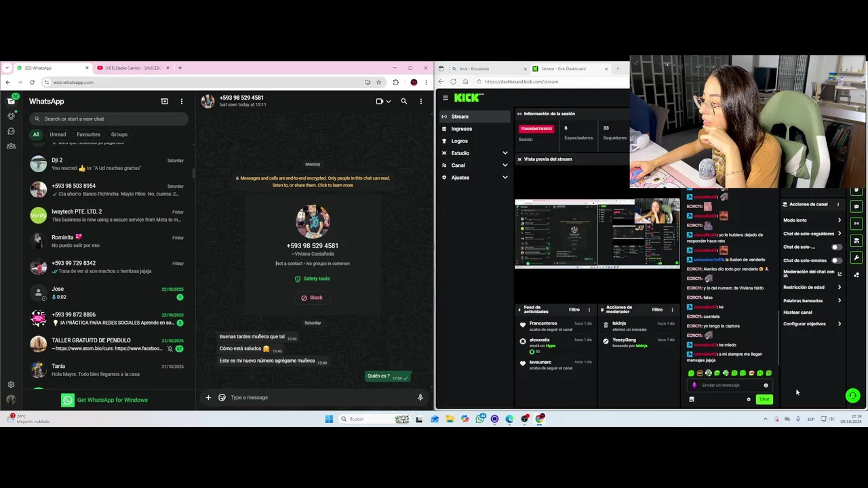This screenshot has height=488, width=868.
Task: Open the TALLER GRATUITO DE PENDULO chat
Action: pos(108,344)
